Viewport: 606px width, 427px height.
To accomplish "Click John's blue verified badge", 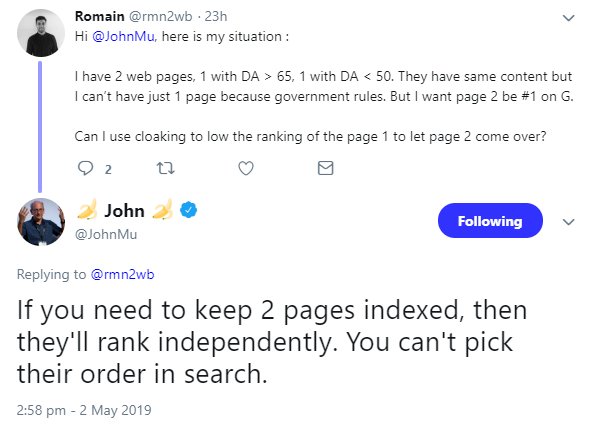I will point(188,210).
